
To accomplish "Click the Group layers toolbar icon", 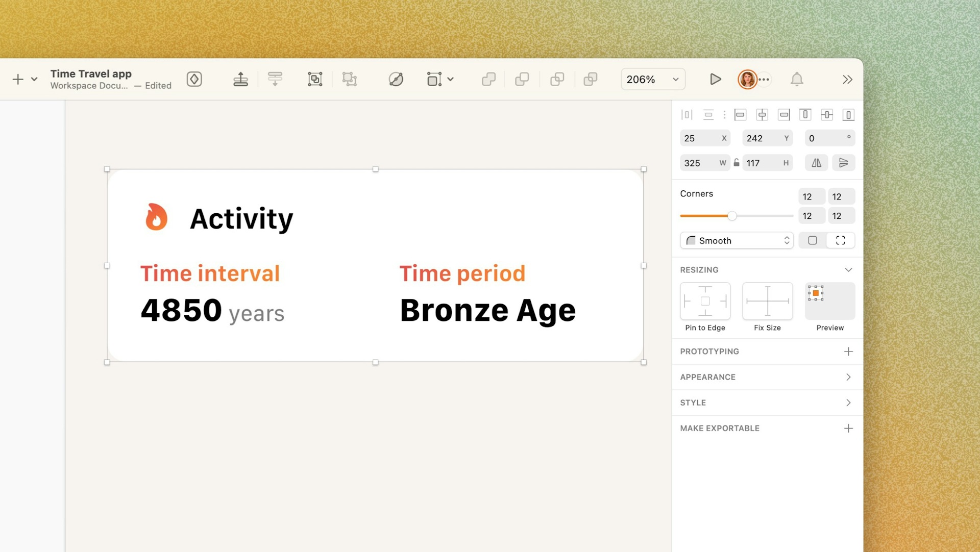I will 315,79.
